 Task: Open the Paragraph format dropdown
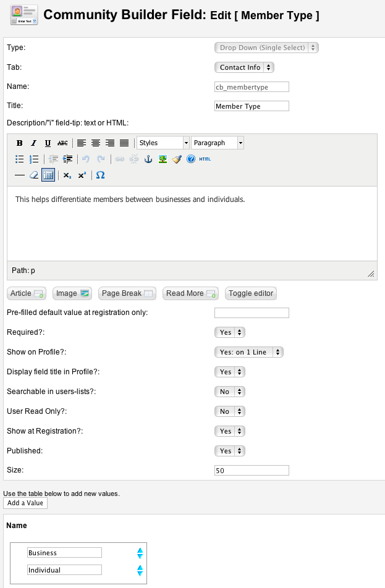tap(218, 143)
